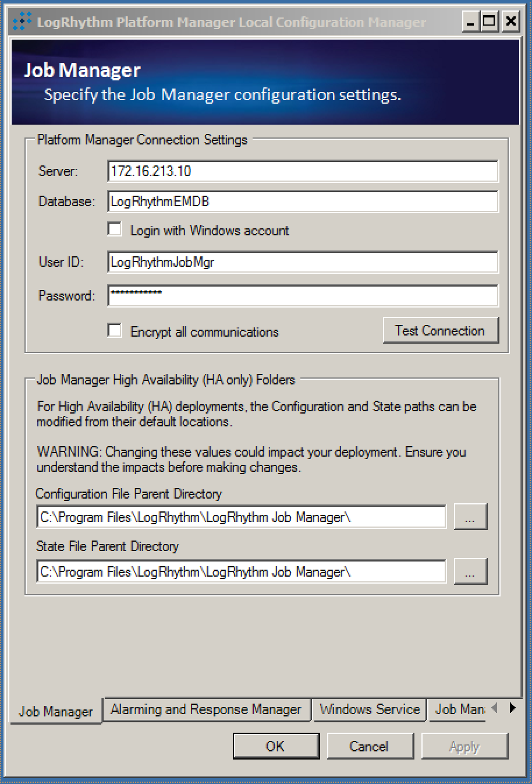Viewport: 532px width, 784px height.
Task: Browse for Configuration File Parent Directory
Action: (x=470, y=517)
